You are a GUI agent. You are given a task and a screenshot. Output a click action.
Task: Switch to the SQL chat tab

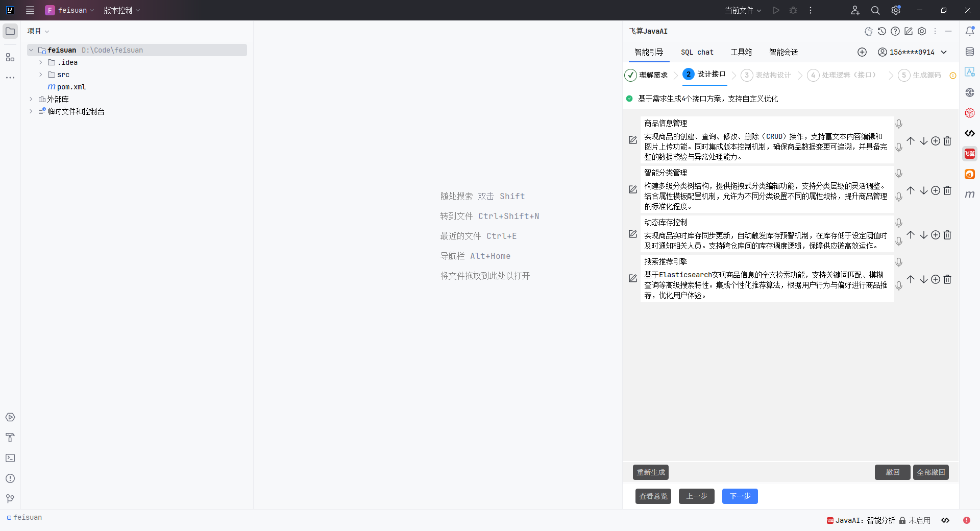[x=697, y=52]
